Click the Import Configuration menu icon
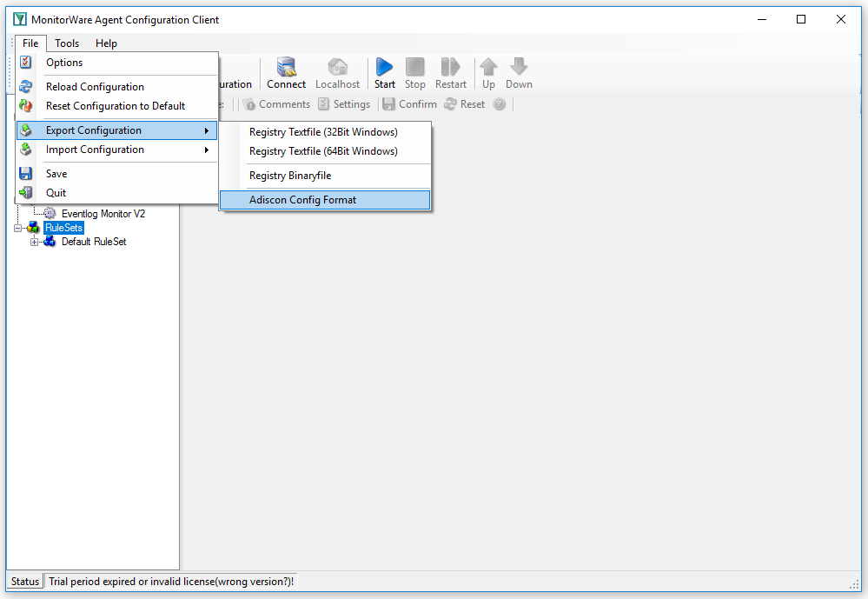This screenshot has height=599, width=868. point(25,149)
